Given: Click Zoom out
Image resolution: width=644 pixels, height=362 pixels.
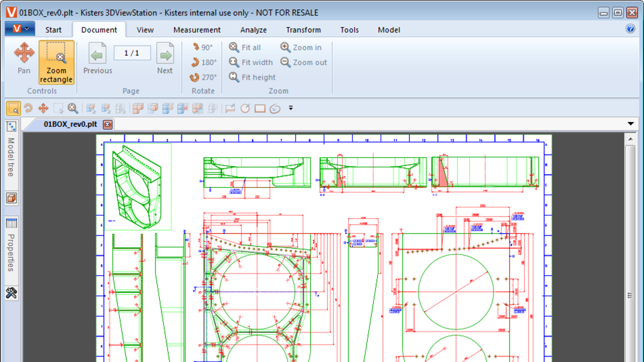Looking at the screenshot, I should 304,63.
